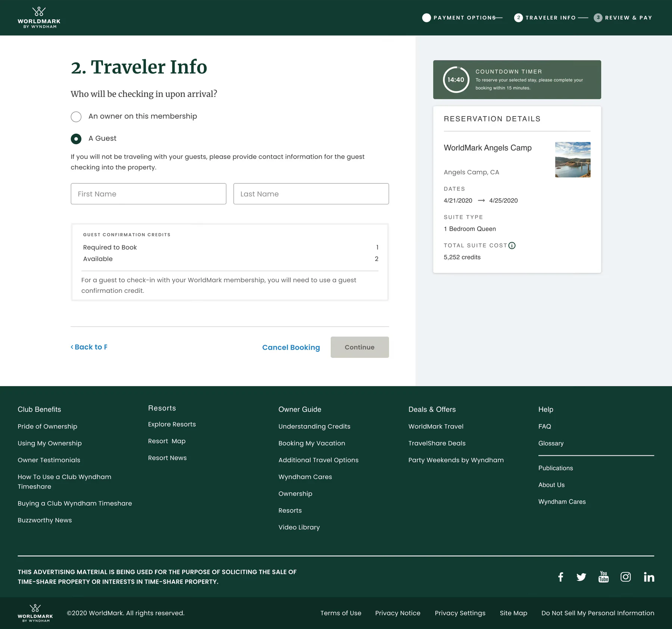Open Ownership link under Owner Guide
The width and height of the screenshot is (672, 629).
(x=295, y=494)
